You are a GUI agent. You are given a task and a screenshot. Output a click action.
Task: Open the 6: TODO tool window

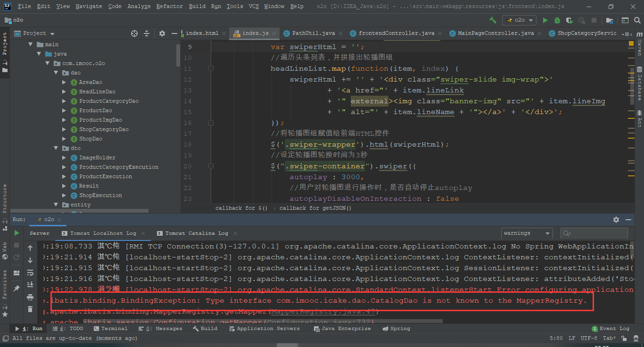tap(68, 329)
